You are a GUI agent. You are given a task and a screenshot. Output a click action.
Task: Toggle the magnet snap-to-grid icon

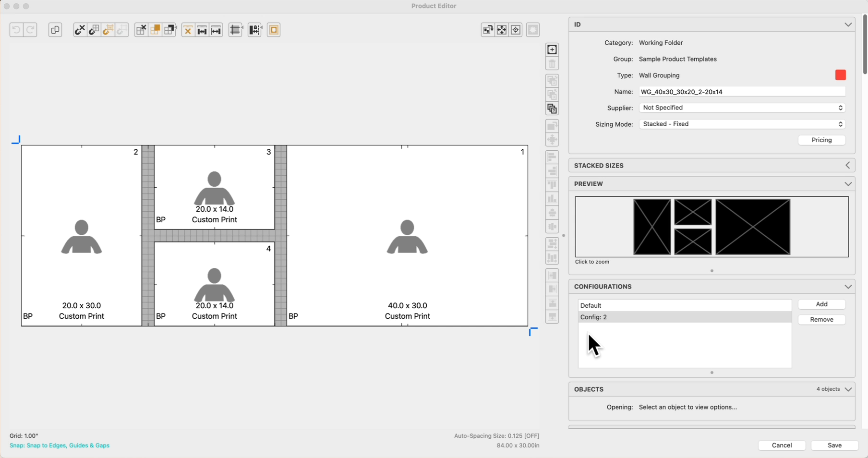(94, 30)
